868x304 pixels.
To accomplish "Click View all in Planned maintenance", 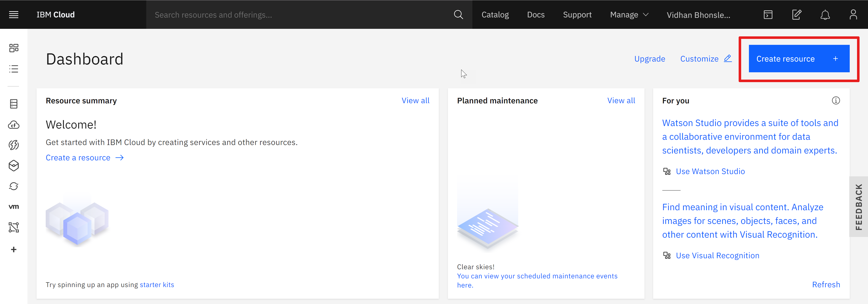I will pyautogui.click(x=621, y=101).
